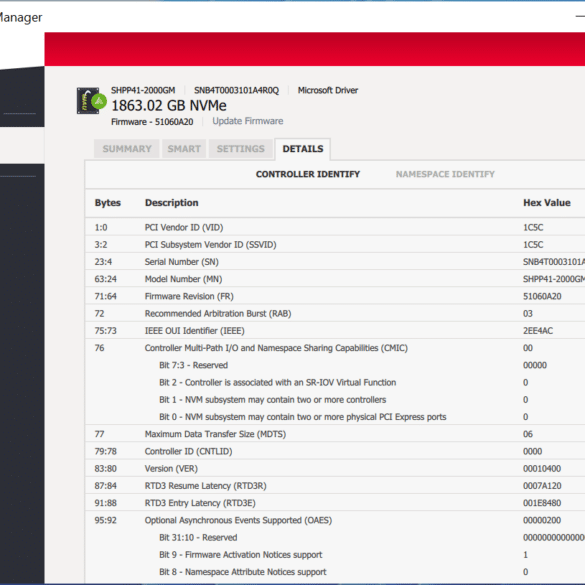This screenshot has height=585, width=585.
Task: Click 'two or more controllers' bit row
Action: coord(335,399)
